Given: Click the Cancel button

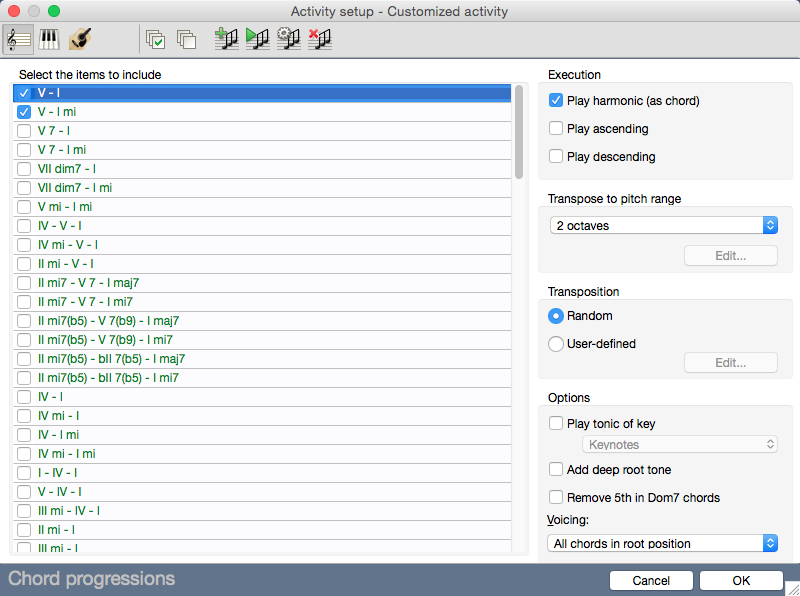Looking at the screenshot, I should pyautogui.click(x=651, y=581).
